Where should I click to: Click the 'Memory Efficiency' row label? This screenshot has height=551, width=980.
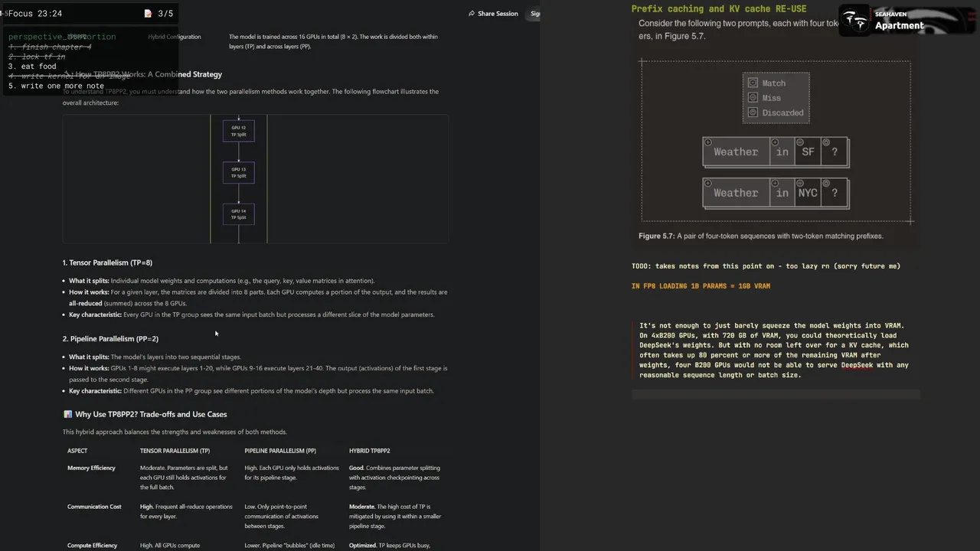(91, 468)
